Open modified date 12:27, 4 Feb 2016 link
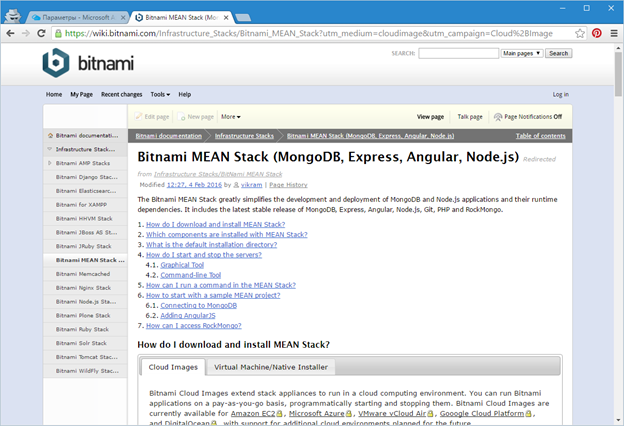 (194, 185)
